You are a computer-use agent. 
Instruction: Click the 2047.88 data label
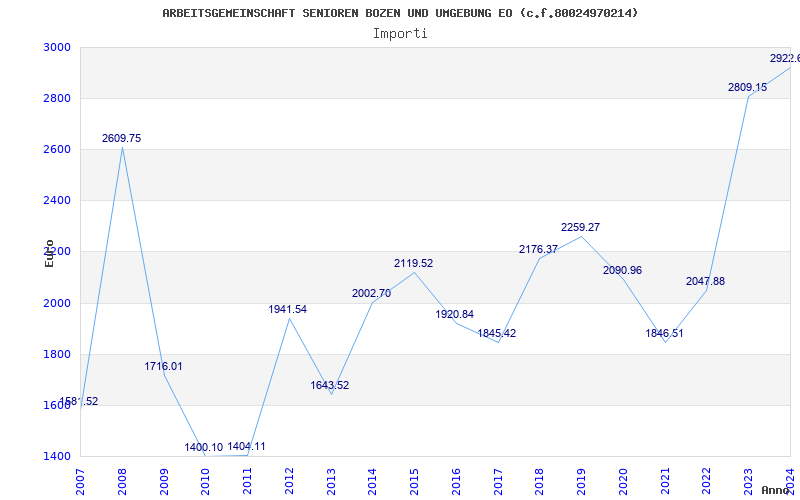705,281
